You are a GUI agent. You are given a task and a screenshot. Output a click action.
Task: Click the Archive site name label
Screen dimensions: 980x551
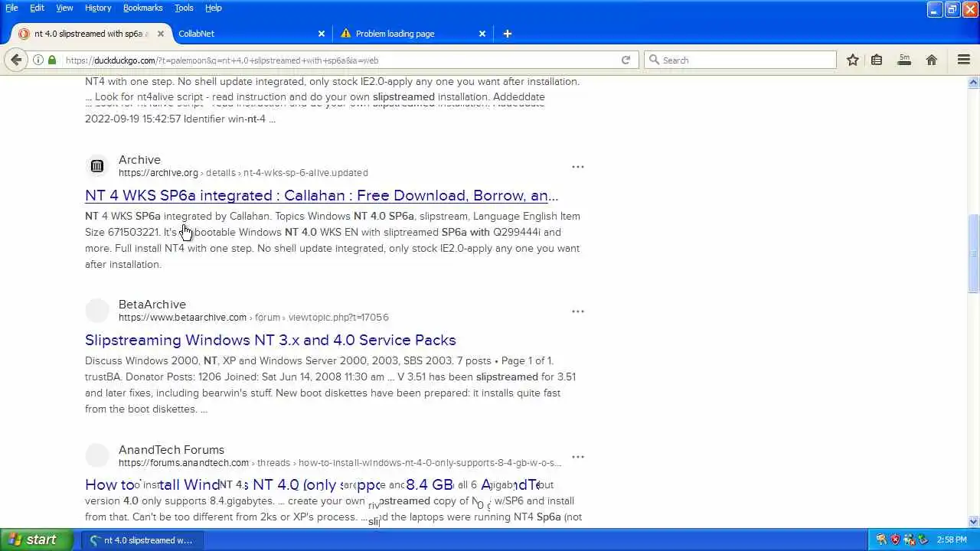[139, 160]
